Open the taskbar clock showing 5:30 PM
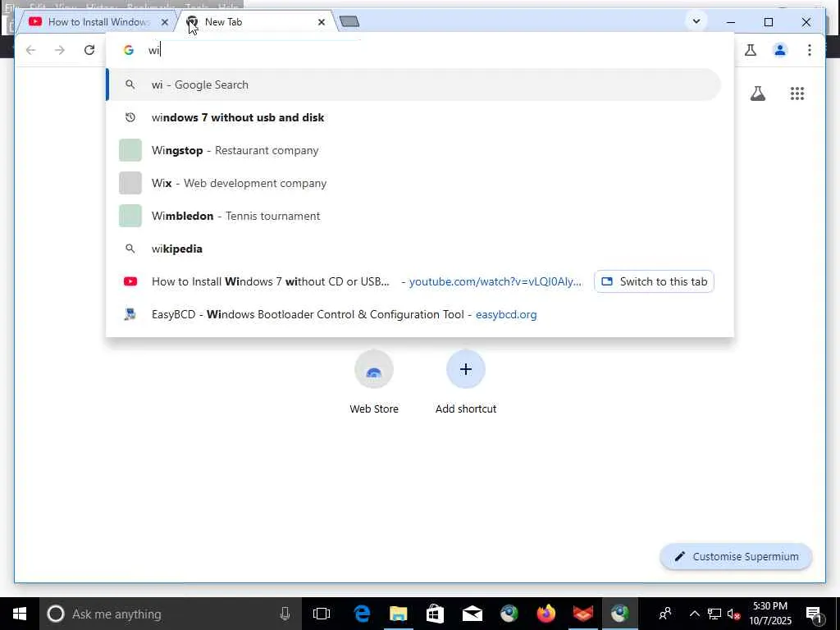The height and width of the screenshot is (630, 840). coord(770,614)
